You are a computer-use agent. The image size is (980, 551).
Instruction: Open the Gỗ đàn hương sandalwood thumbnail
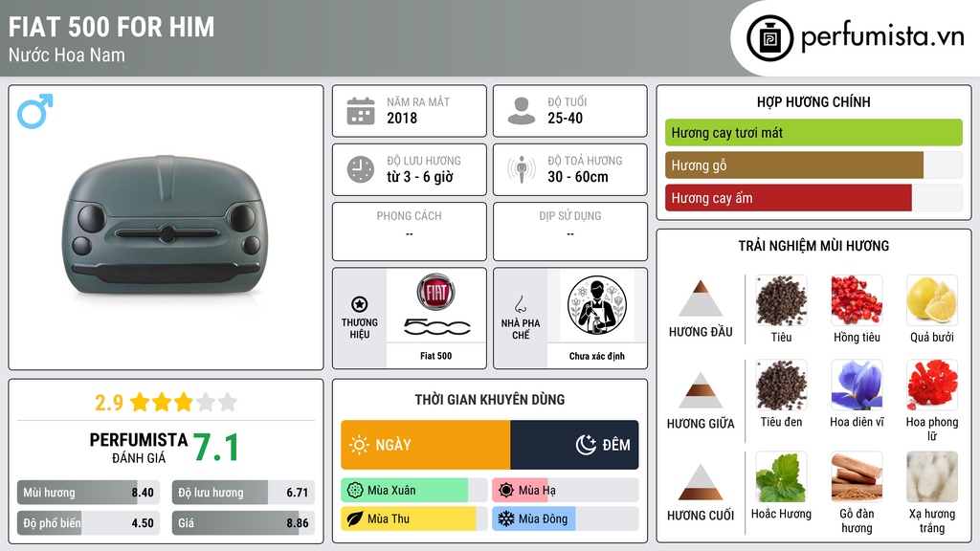pos(857,476)
